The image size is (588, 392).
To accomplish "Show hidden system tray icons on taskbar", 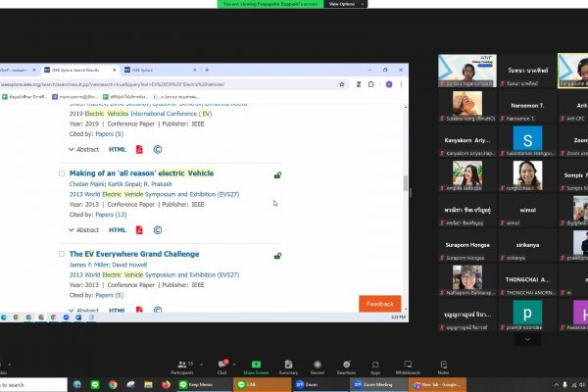I will pyautogui.click(x=556, y=385).
